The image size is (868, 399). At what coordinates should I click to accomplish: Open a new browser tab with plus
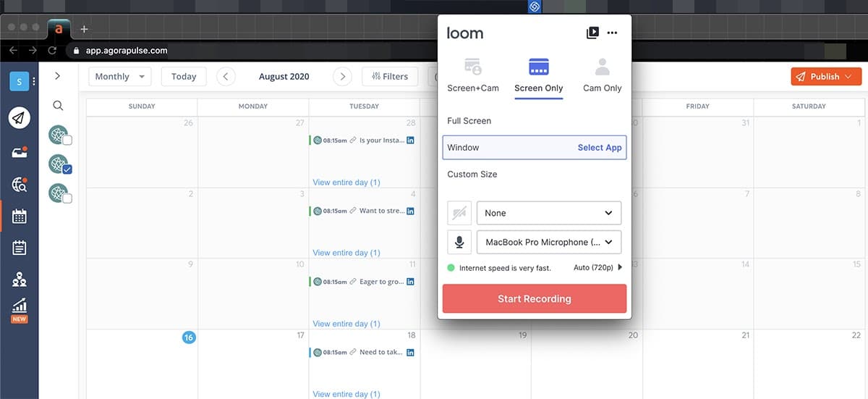(x=84, y=29)
